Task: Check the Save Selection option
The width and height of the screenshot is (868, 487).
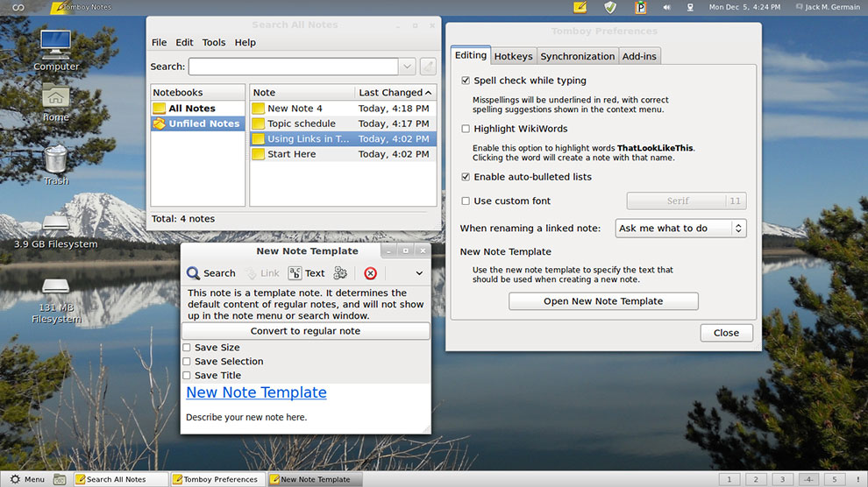Action: [187, 362]
